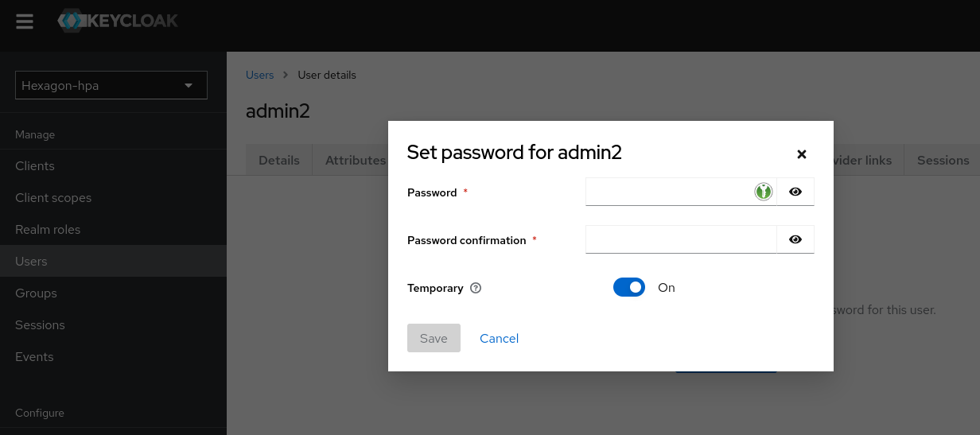Select Users in the sidebar
The width and height of the screenshot is (980, 435).
click(x=113, y=261)
